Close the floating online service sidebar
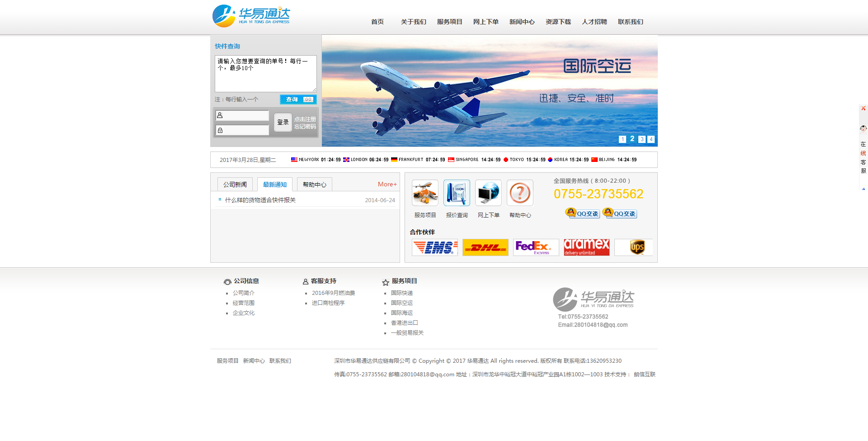Viewport: 868px width, 441px height. [863, 109]
